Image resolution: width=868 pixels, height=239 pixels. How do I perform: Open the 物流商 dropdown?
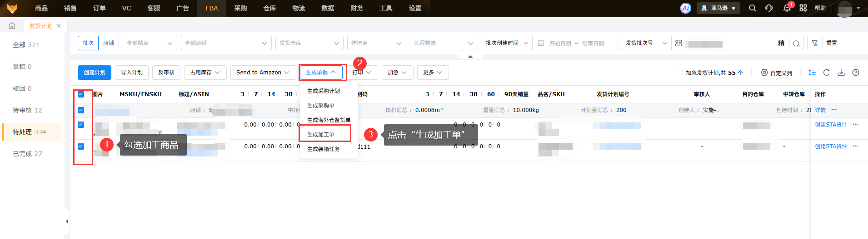(377, 43)
